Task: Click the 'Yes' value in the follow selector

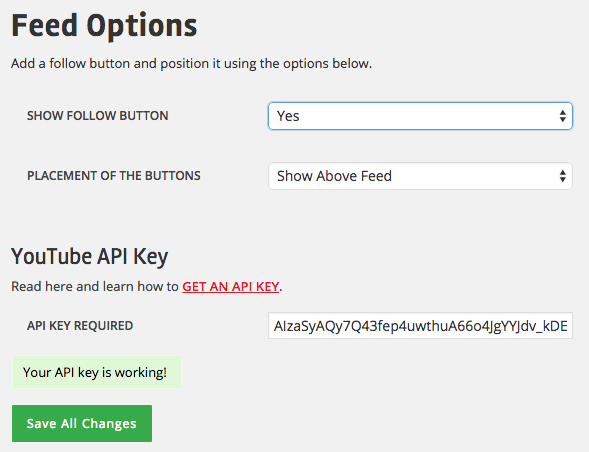Action: (288, 116)
